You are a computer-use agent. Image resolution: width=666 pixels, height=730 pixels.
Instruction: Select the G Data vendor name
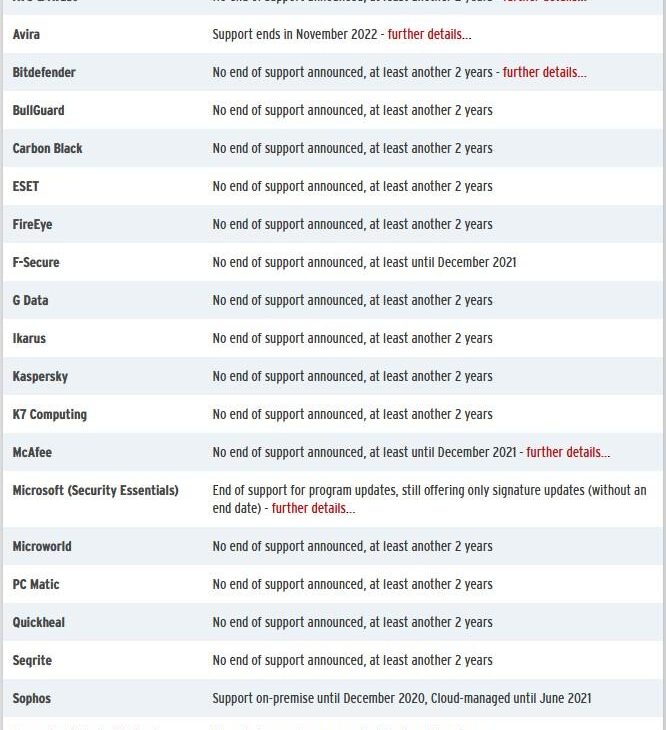point(30,300)
